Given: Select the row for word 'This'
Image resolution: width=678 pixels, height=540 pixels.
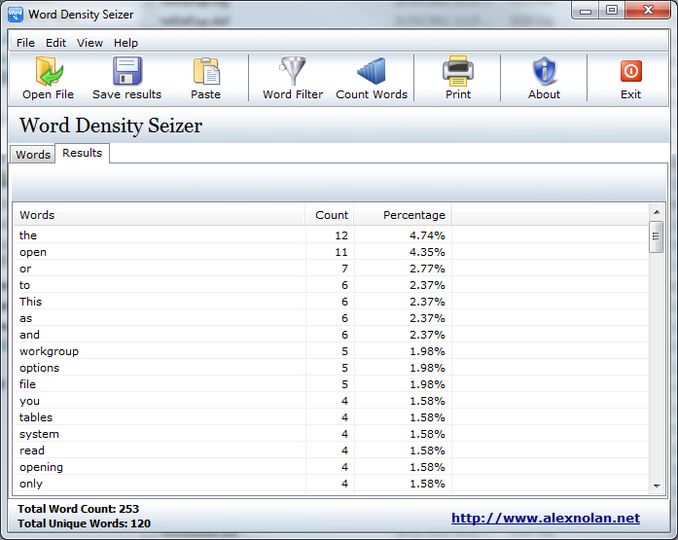Looking at the screenshot, I should [x=331, y=301].
